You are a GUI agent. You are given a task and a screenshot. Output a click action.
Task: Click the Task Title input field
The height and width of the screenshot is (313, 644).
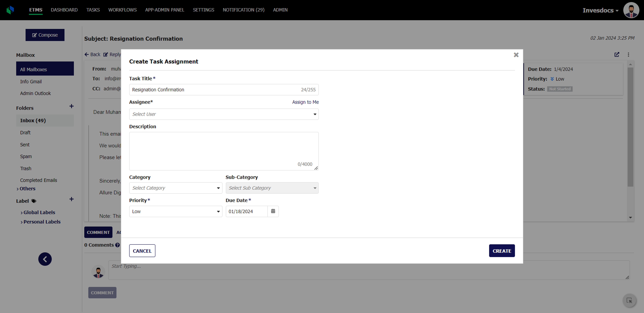pyautogui.click(x=224, y=90)
